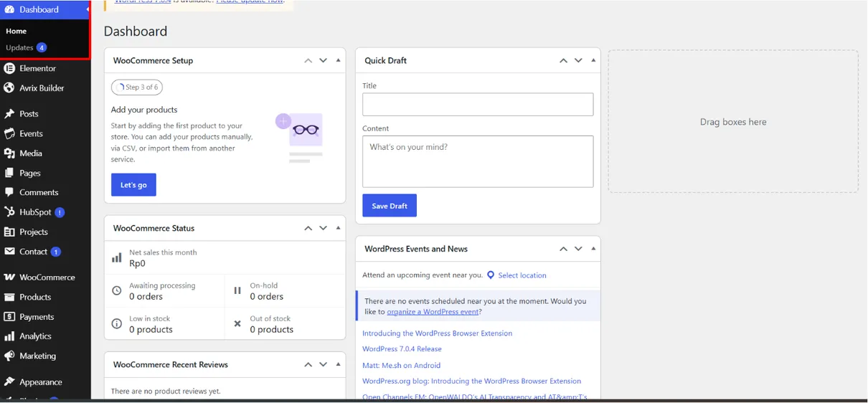Open WordPress.org blog browser extension link
868x403 pixels.
coord(471,381)
